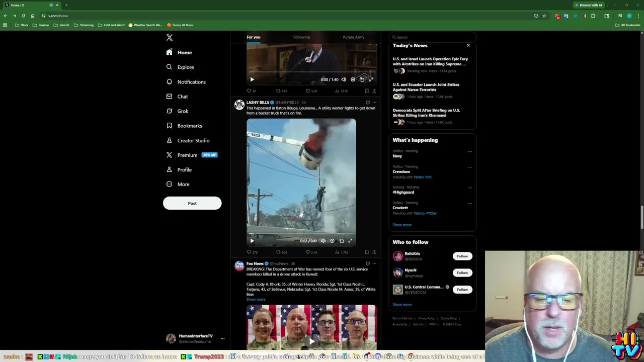Open the Finance bookmarks folder

coord(41,25)
